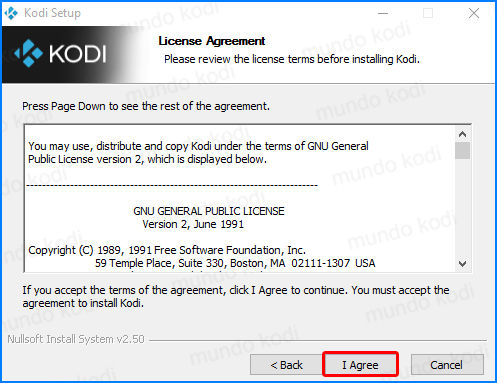Screen dimensions: 497x383
Task: Click the scrollbar track below the thumb
Action: [x=462, y=207]
